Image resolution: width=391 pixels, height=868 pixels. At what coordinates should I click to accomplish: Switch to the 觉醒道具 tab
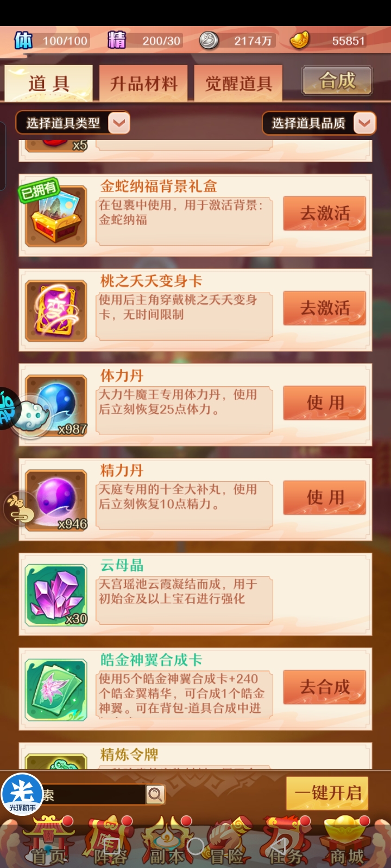[238, 84]
